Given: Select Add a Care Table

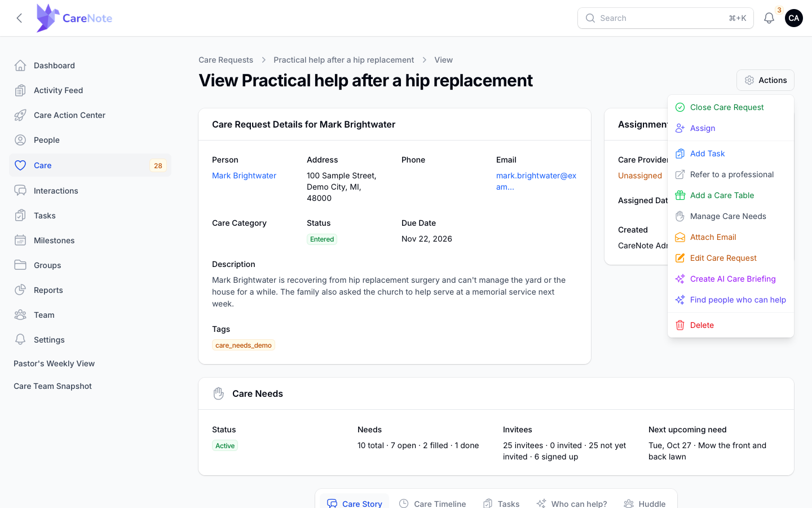Looking at the screenshot, I should pos(731,195).
